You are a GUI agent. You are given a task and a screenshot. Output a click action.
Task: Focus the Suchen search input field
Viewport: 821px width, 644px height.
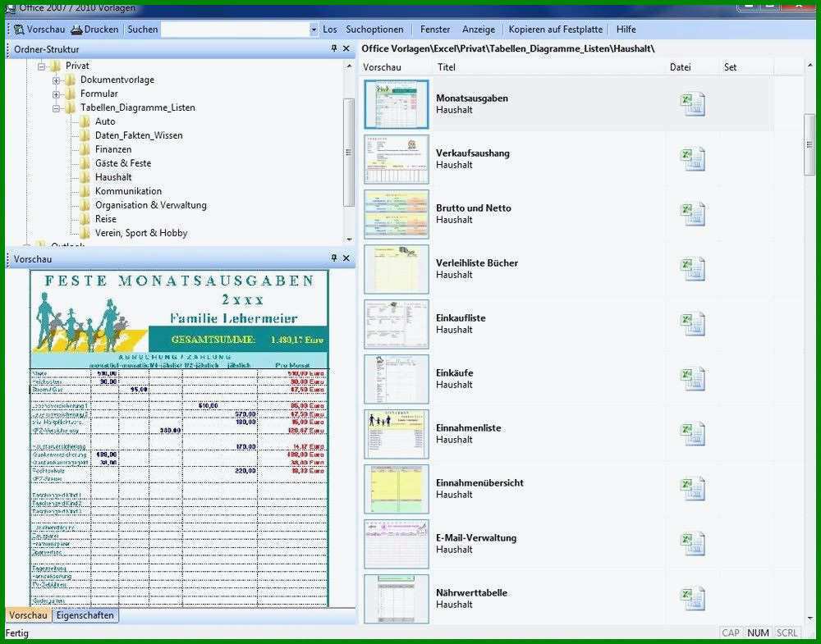pyautogui.click(x=235, y=30)
